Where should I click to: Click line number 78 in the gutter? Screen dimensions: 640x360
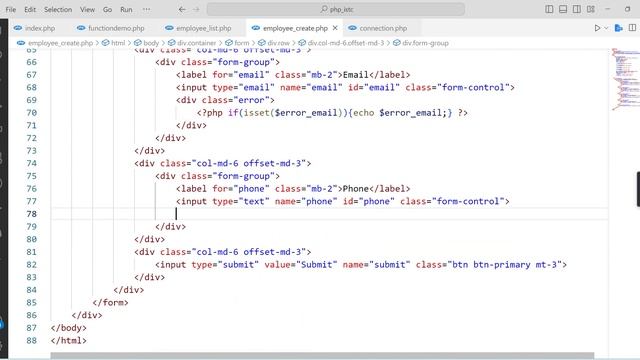(31, 214)
